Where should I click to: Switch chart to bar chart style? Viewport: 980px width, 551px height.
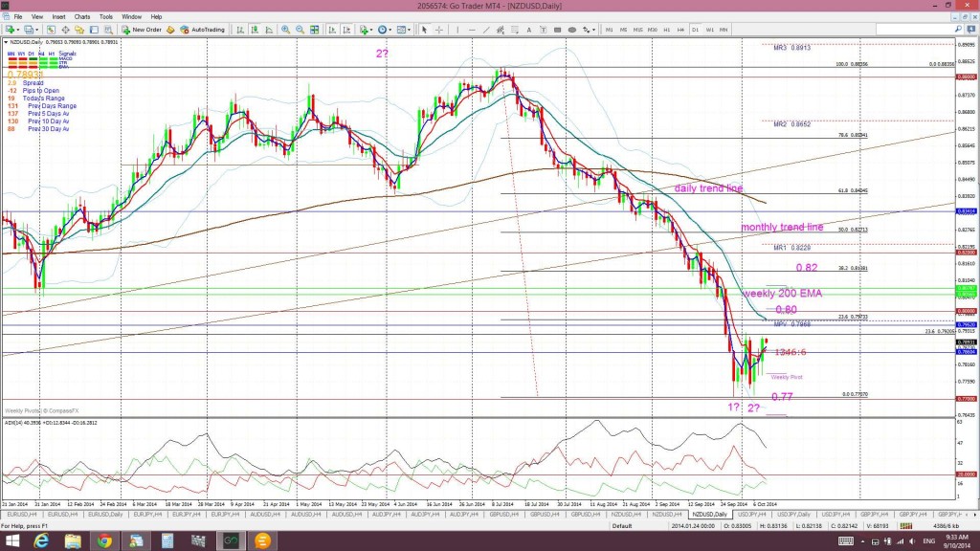pos(240,30)
